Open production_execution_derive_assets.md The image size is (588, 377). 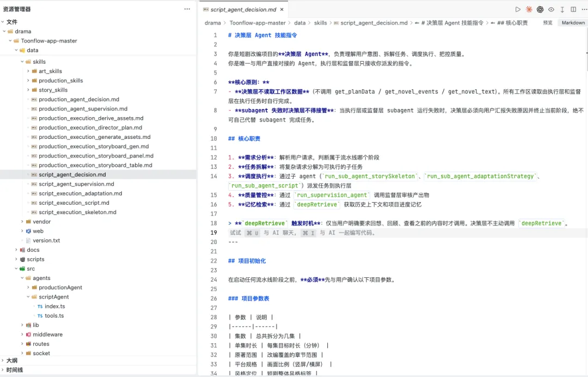pos(91,118)
